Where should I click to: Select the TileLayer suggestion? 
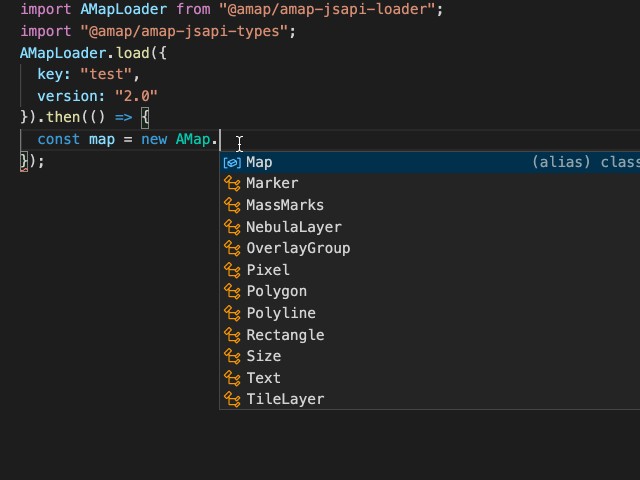pyautogui.click(x=285, y=399)
